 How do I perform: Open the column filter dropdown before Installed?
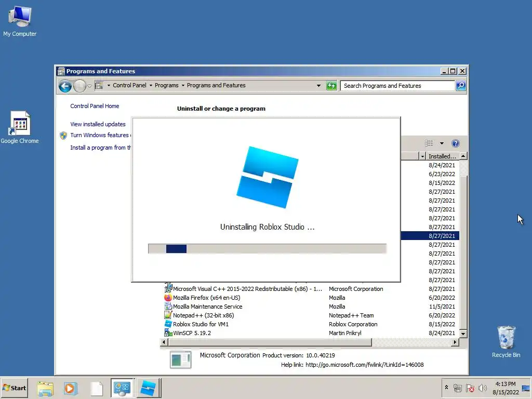[x=422, y=156]
